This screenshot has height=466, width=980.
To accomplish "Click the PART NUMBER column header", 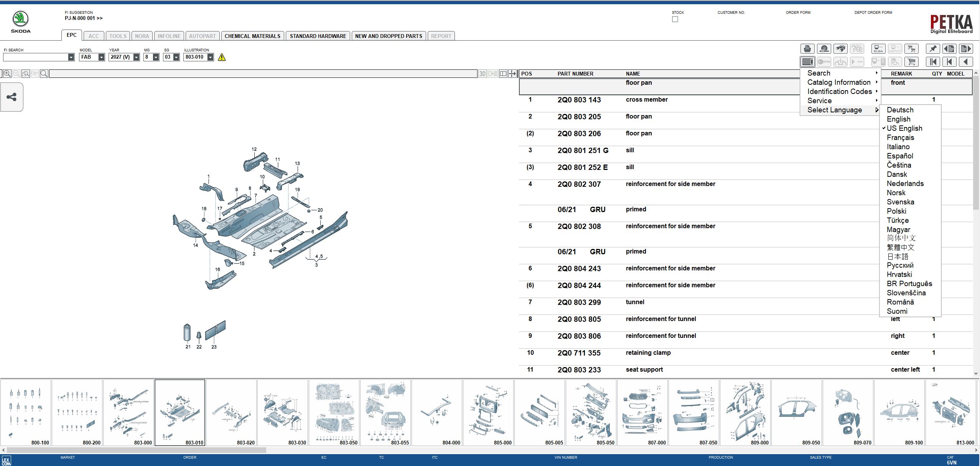I will 575,74.
